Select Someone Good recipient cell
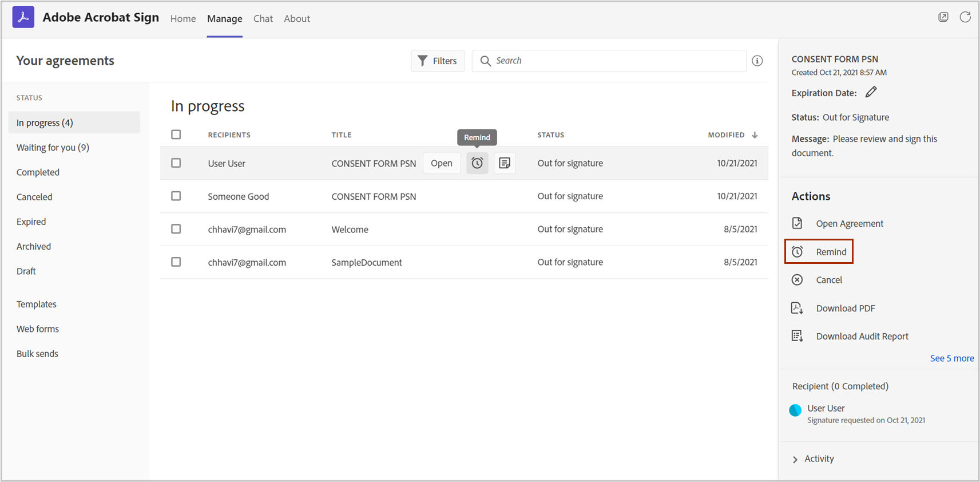 239,196
